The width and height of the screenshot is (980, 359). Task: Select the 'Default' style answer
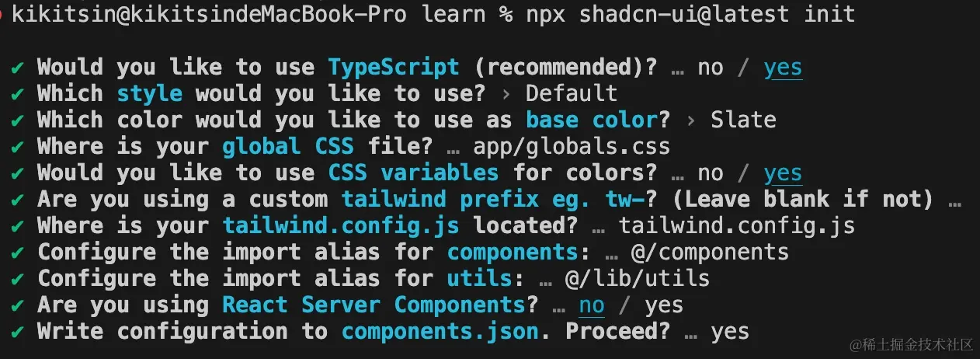[572, 94]
